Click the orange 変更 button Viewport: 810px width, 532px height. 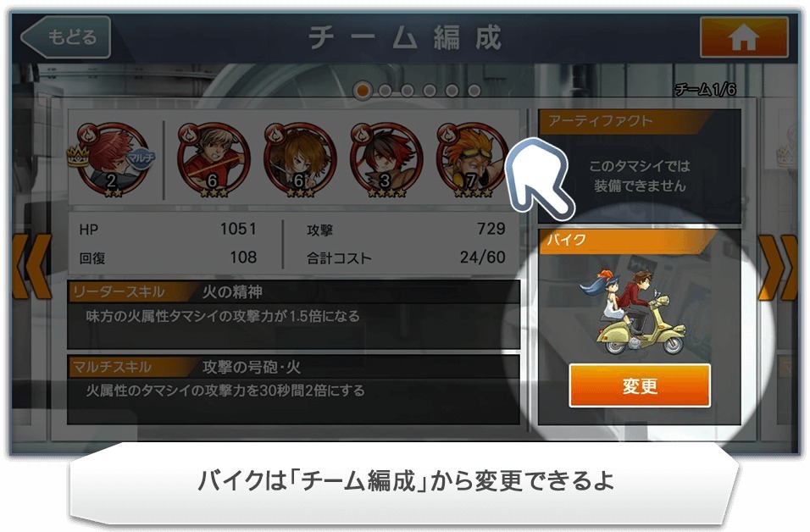coord(640,385)
